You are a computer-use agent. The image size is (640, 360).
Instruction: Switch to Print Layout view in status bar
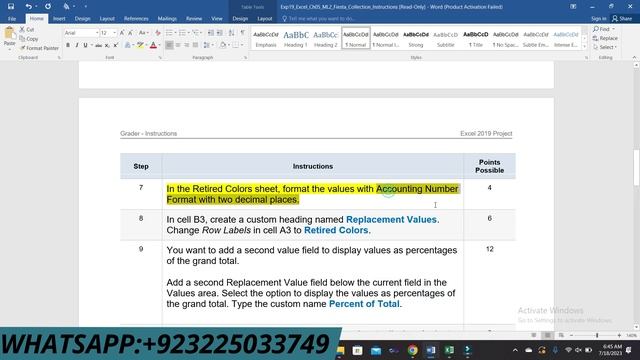pos(547,335)
